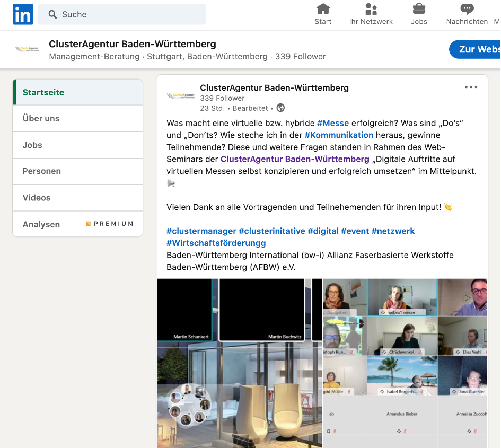This screenshot has height=448, width=501.
Task: Open the video conference grid image
Action: point(405,363)
